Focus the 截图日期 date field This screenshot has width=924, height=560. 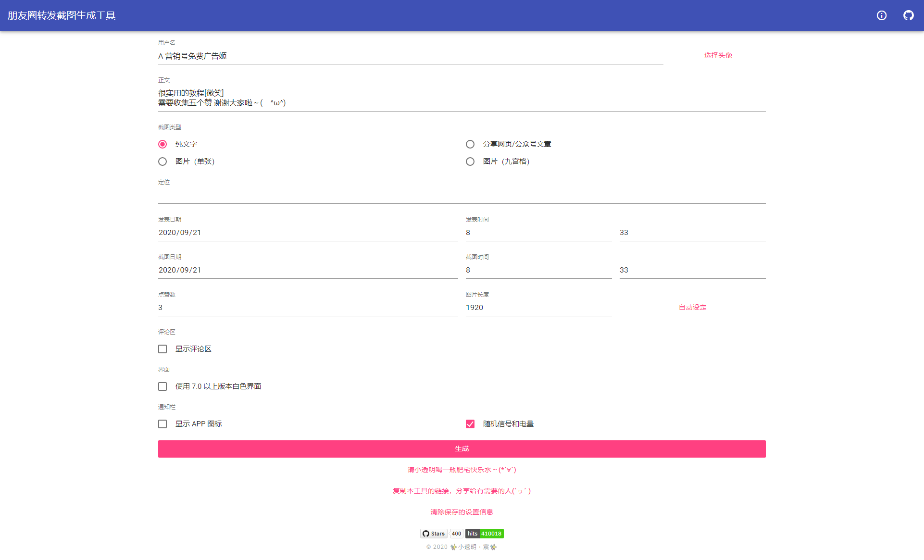point(308,270)
